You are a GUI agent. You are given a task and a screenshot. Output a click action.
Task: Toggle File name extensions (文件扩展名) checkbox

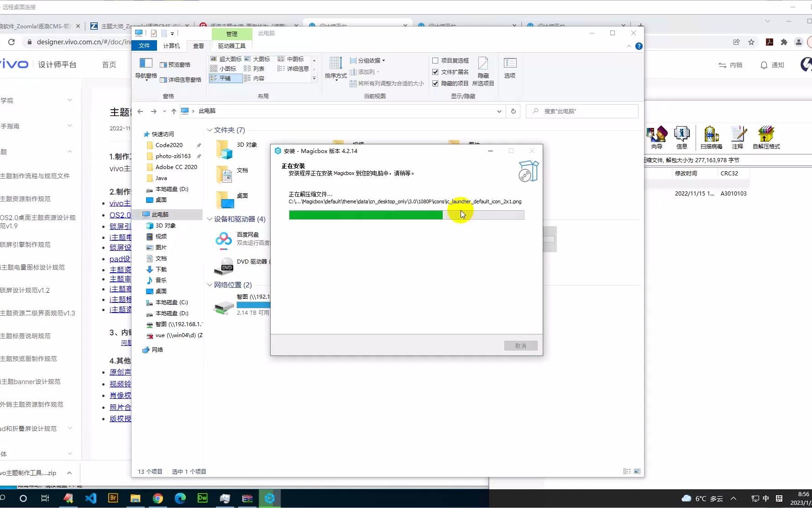pos(435,72)
